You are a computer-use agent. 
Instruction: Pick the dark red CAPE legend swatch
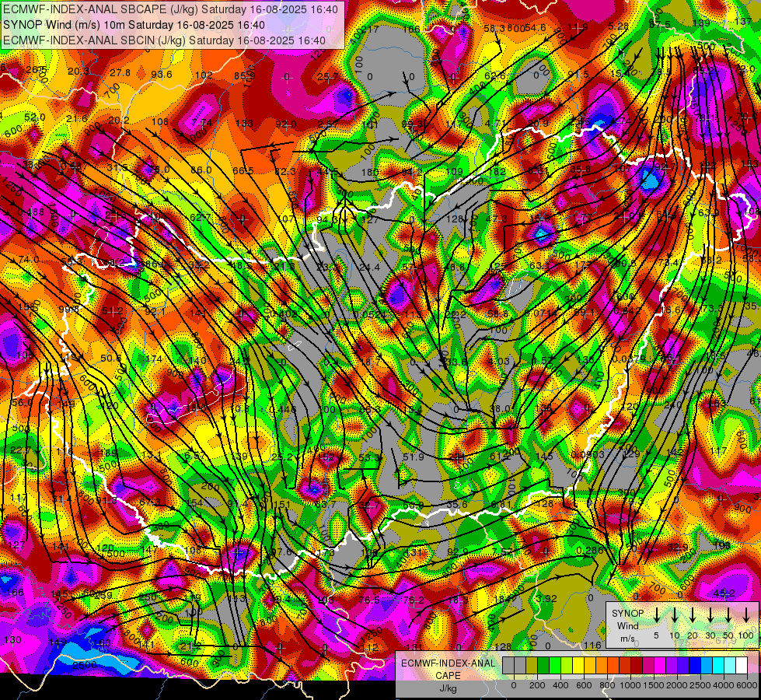pyautogui.click(x=637, y=665)
